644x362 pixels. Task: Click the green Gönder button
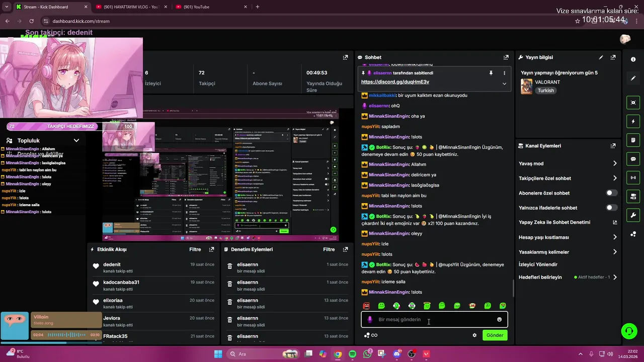[x=495, y=335]
